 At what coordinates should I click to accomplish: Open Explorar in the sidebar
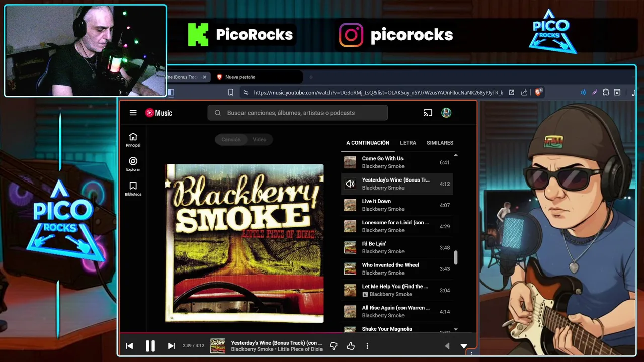coord(133,164)
